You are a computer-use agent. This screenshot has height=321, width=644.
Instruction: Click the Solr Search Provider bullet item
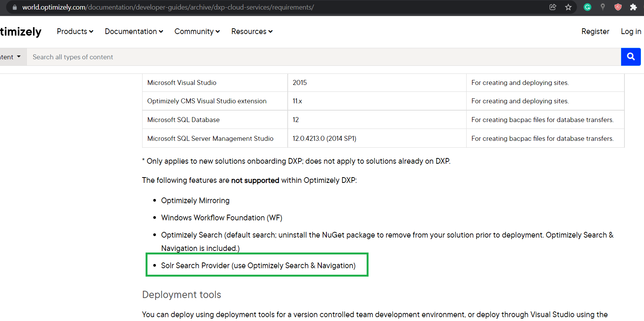tap(258, 266)
